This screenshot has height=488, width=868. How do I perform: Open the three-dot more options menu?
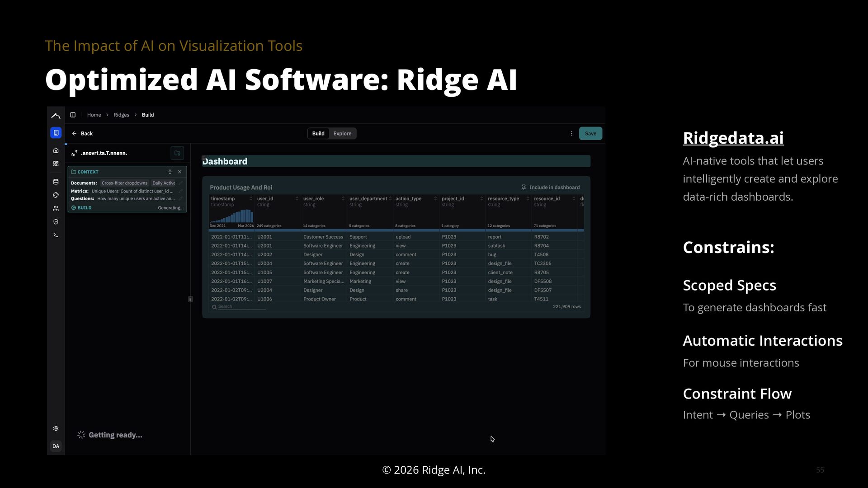(571, 133)
